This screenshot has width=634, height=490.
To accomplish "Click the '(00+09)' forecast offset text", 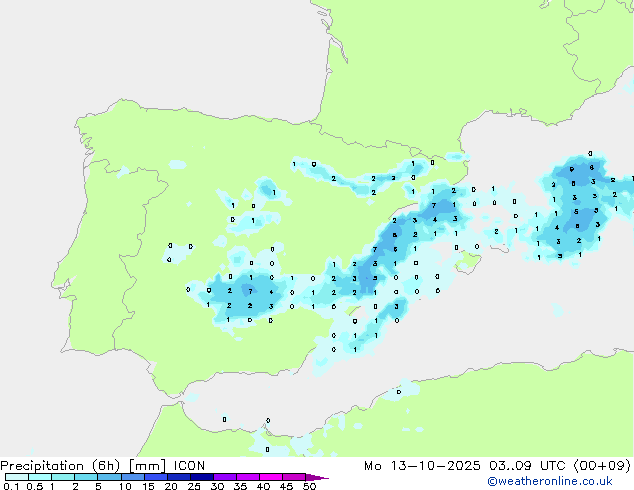I will 602,466.
